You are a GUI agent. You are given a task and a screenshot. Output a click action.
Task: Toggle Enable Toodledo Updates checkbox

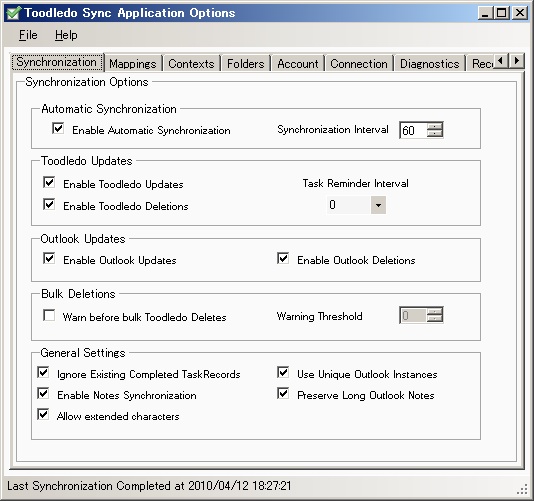pos(49,182)
